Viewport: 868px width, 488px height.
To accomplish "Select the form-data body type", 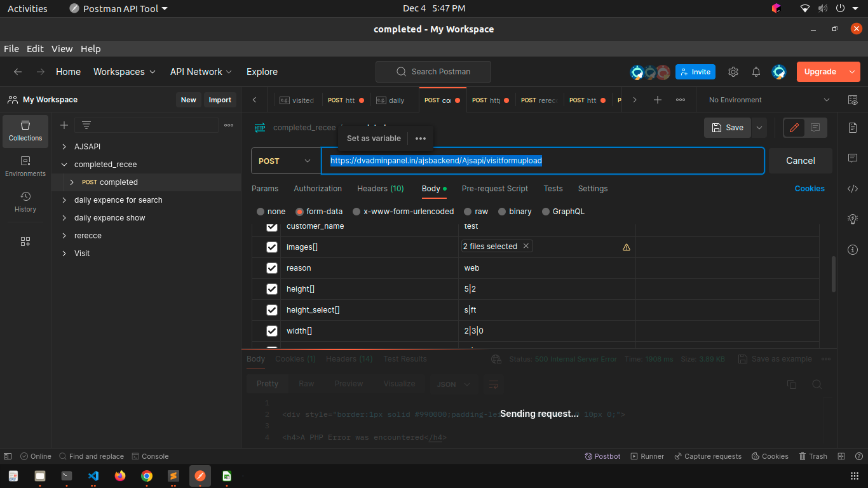I will [x=299, y=212].
